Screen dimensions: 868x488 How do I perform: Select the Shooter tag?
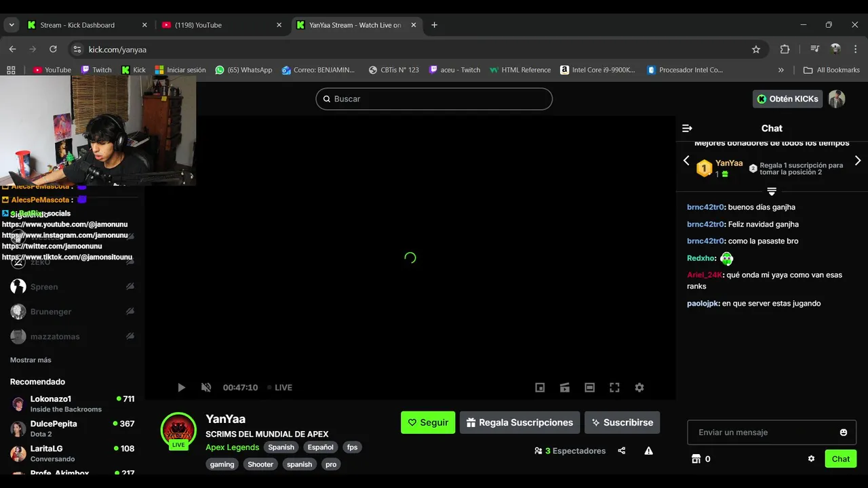coord(260,464)
